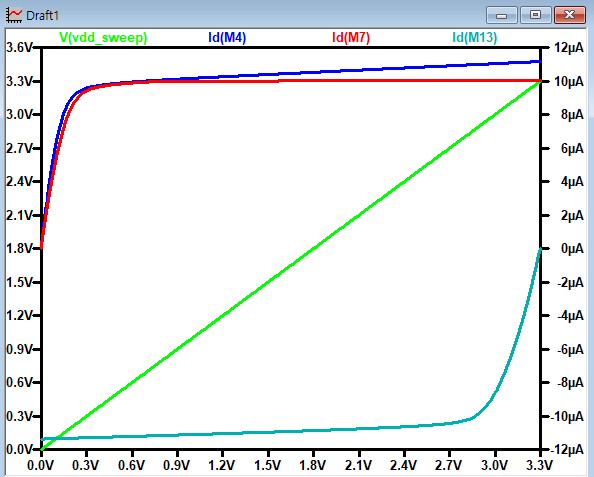Select the Id(M13) trace label
The height and width of the screenshot is (477, 594).
pos(475,37)
